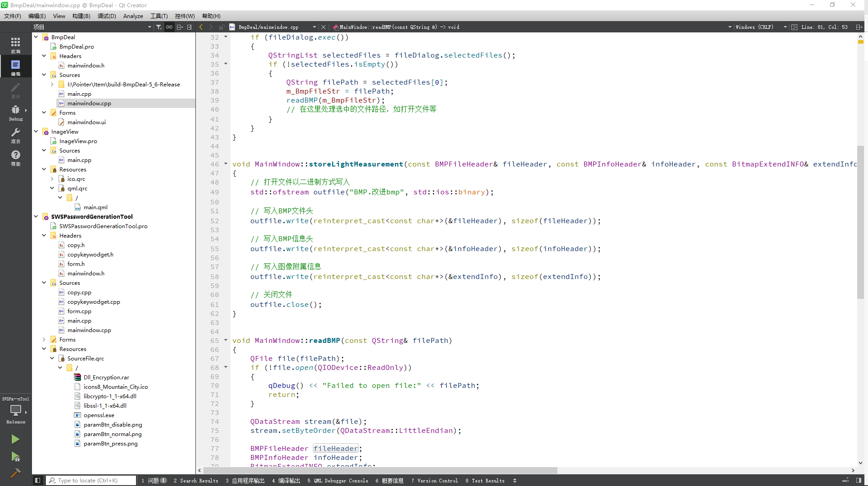This screenshot has height=486, width=868.
Task: Toggle the right sidebar button in status bar
Action: click(859, 481)
